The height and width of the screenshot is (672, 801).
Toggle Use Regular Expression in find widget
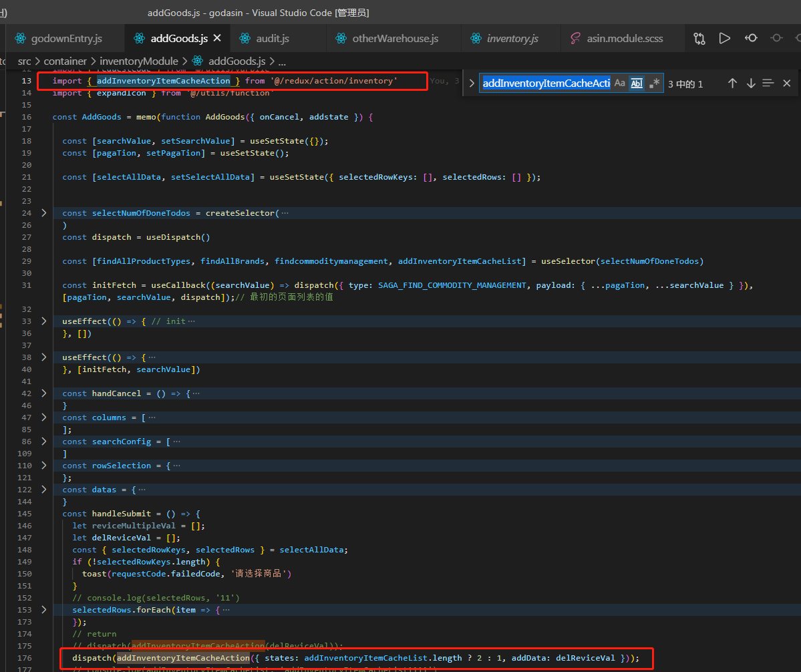(654, 83)
